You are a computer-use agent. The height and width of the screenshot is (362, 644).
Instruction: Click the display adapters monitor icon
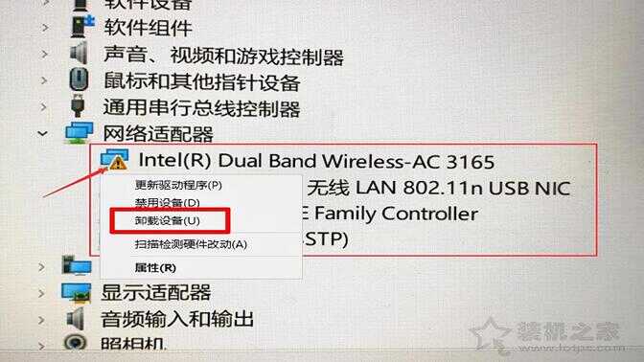click(x=76, y=293)
